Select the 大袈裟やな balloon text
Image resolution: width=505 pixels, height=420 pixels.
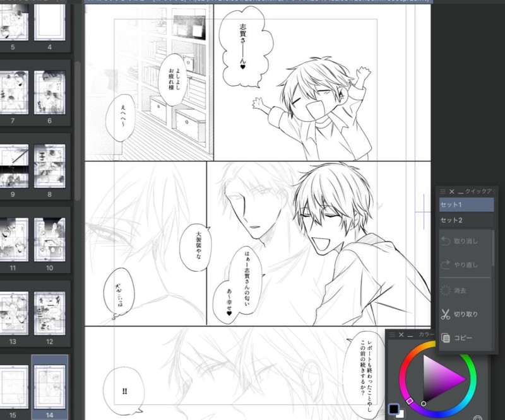pyautogui.click(x=198, y=246)
